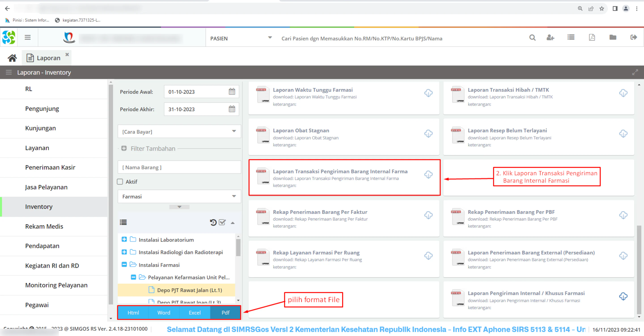Open the browser three-dot menu
Viewport: 644px width, 336px height.
click(637, 9)
